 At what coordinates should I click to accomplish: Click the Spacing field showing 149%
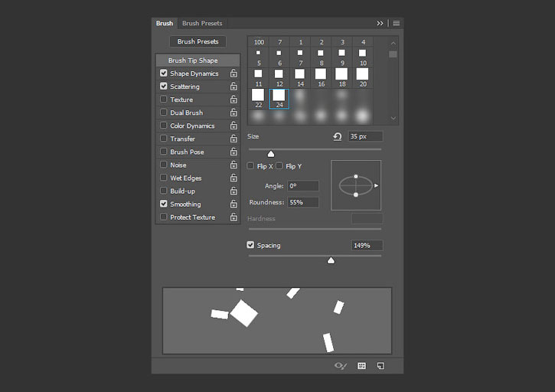[x=367, y=246]
